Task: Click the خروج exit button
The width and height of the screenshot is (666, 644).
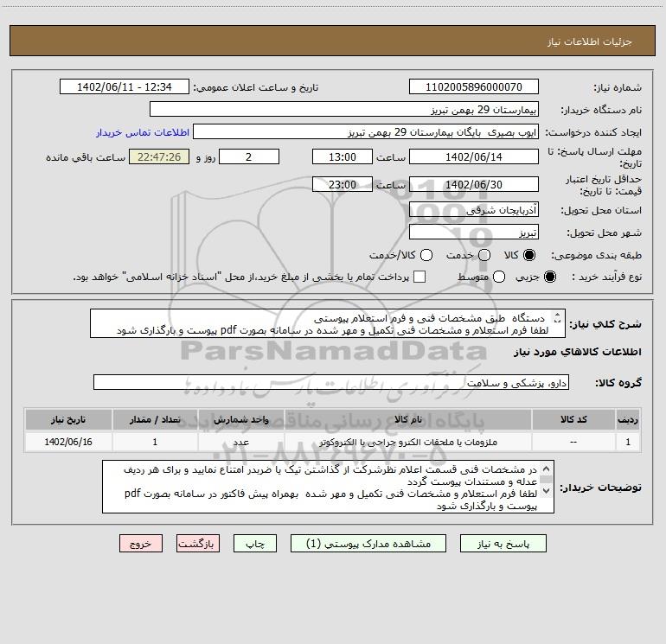Action: click(141, 544)
